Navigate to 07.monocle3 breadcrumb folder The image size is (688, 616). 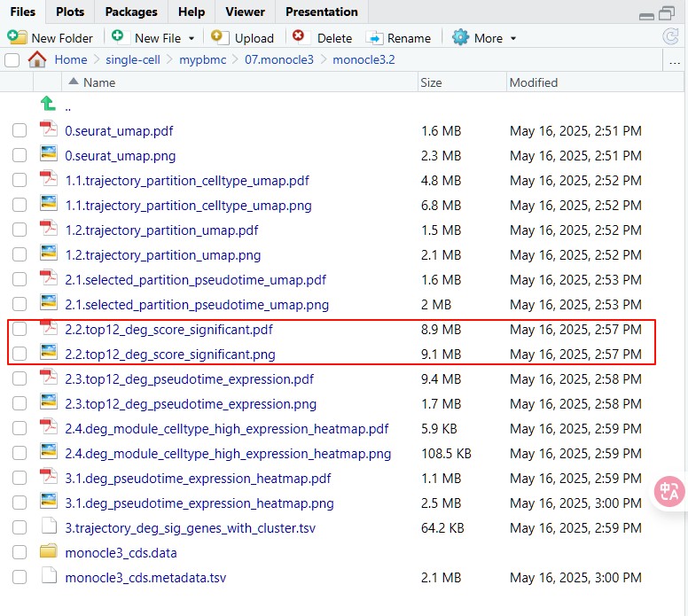pos(279,59)
